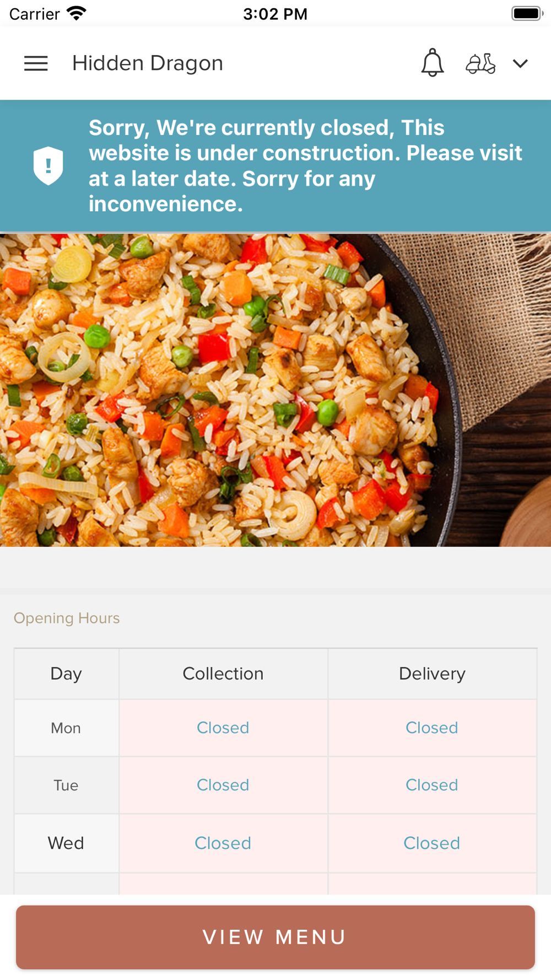551x980 pixels.
Task: Tap Tuesday's Collection Closed cell
Action: pyautogui.click(x=223, y=785)
